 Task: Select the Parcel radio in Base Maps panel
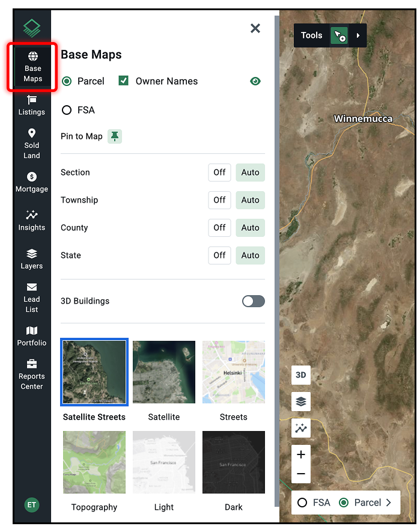coord(67,81)
